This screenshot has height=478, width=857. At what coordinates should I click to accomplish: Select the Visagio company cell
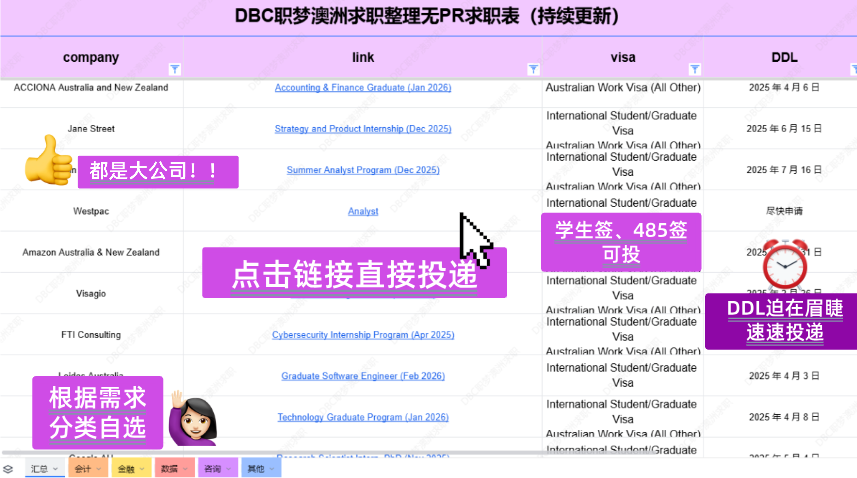point(91,294)
